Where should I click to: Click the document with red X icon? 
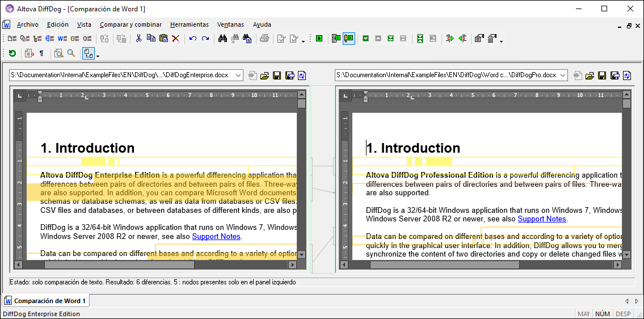point(29,53)
